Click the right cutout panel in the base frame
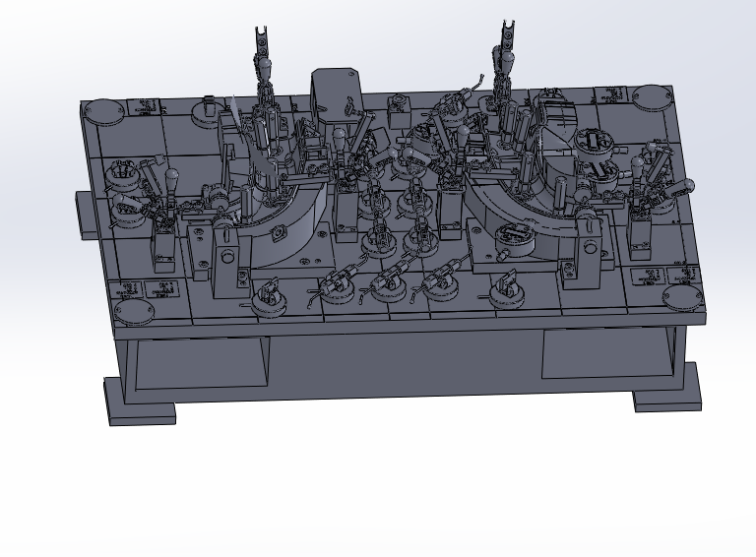This screenshot has height=557, width=756. coord(606,353)
